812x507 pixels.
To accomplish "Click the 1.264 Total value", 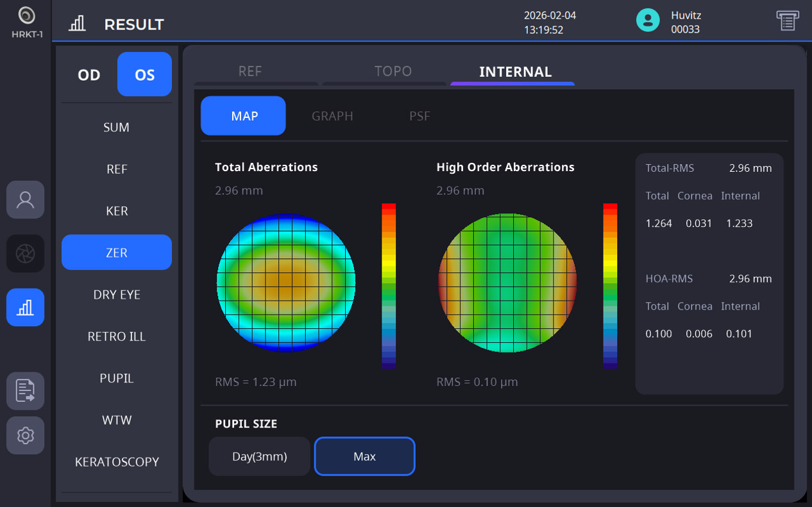I will 659,224.
